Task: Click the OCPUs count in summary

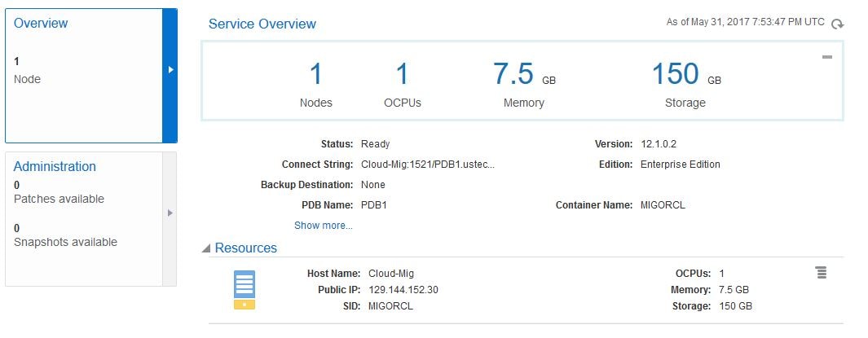Action: [402, 75]
